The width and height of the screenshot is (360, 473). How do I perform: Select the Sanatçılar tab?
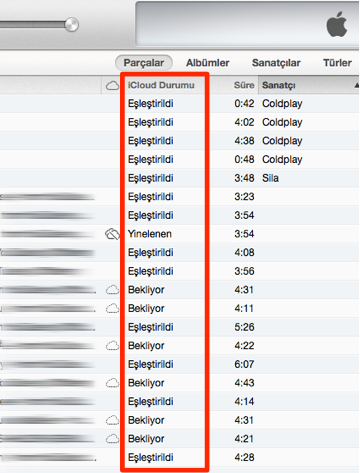pyautogui.click(x=276, y=63)
